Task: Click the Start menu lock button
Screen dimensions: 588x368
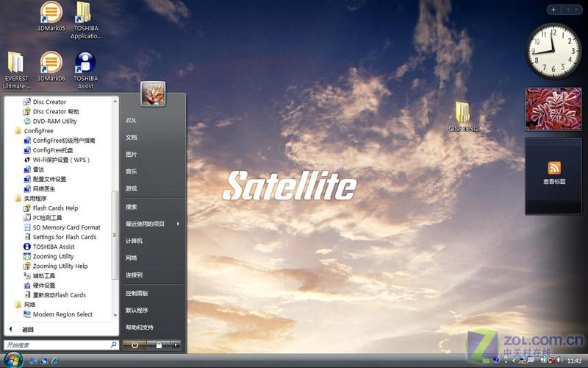Action: pyautogui.click(x=159, y=344)
